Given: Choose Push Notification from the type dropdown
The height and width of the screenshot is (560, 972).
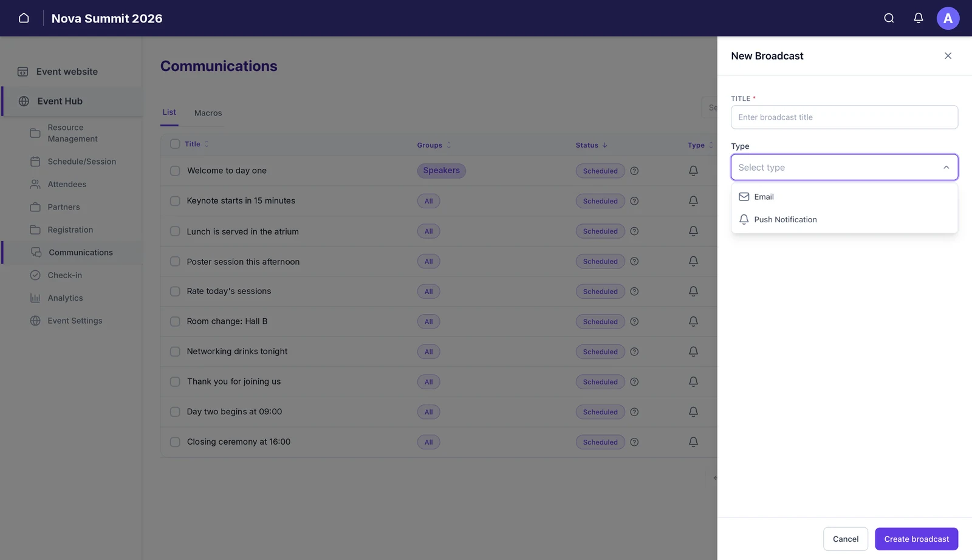Looking at the screenshot, I should [844, 219].
